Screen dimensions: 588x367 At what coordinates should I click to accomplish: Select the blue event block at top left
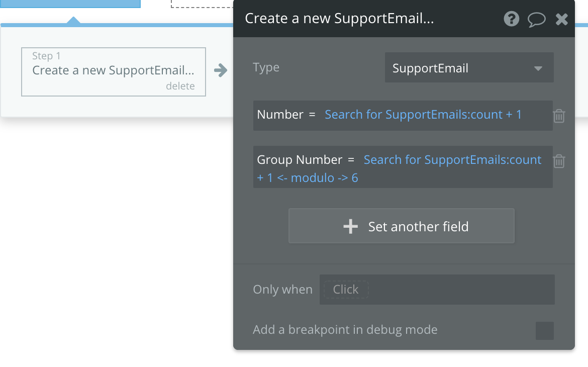point(70,3)
